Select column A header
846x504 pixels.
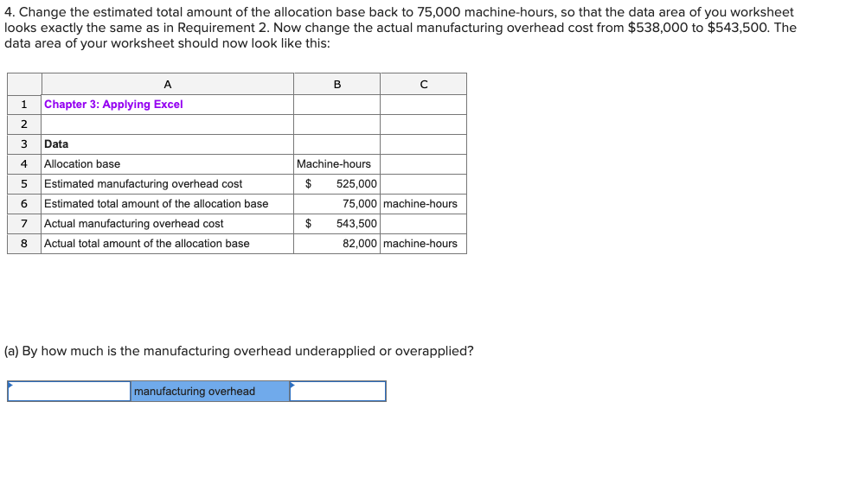[x=168, y=84]
